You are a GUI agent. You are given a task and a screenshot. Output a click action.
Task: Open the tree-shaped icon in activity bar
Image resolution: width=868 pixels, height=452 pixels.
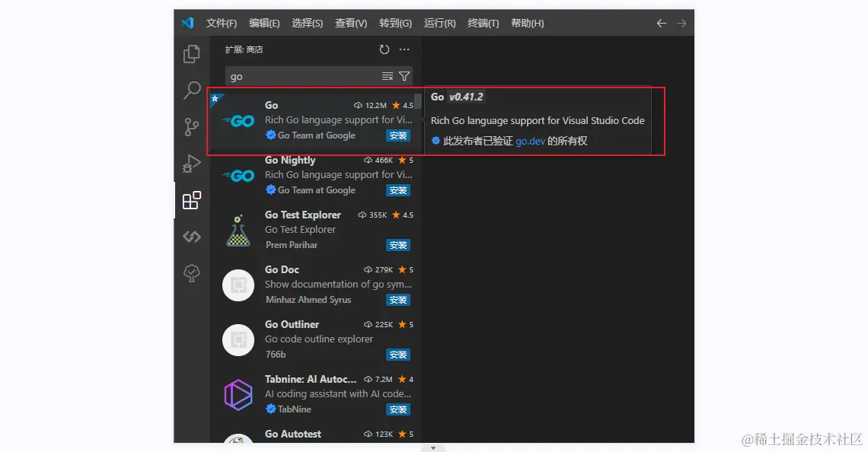point(192,272)
